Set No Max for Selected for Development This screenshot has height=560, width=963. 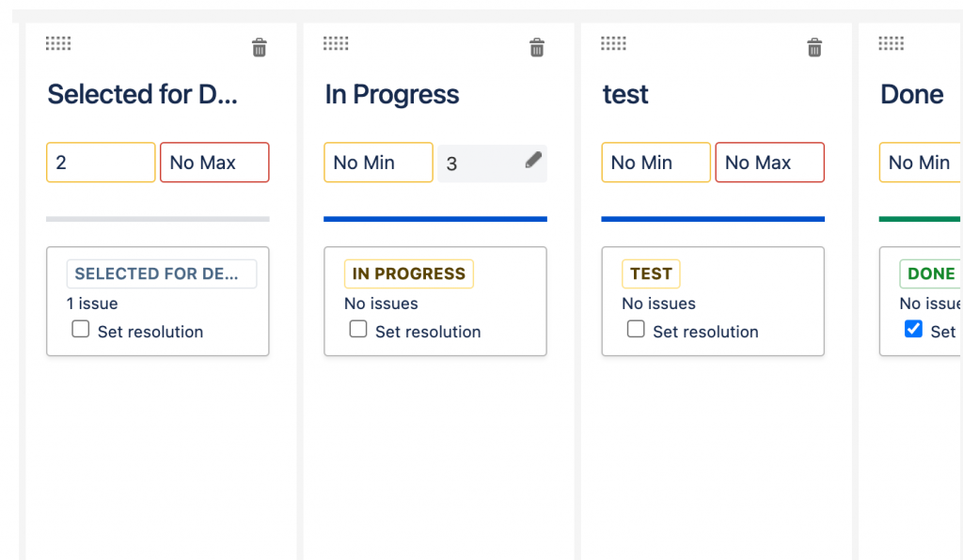tap(214, 163)
